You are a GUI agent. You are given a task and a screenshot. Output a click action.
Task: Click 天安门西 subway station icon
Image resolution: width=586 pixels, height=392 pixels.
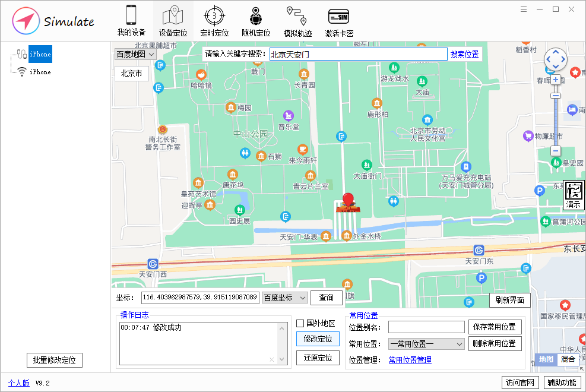click(x=153, y=264)
